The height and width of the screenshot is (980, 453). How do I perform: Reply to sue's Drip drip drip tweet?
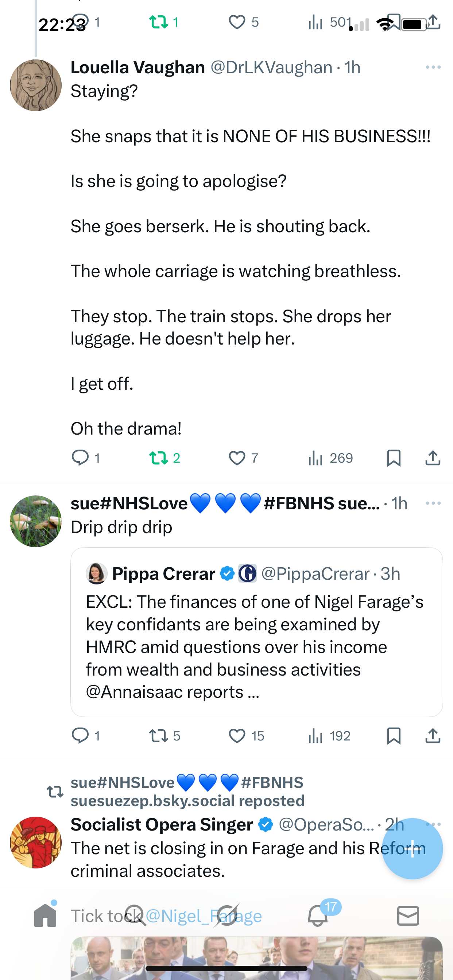tap(80, 735)
